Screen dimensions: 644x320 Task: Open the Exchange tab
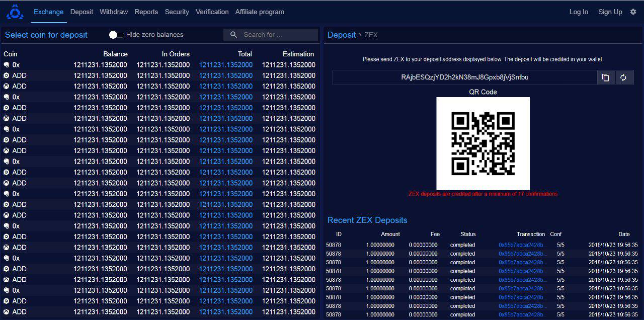(x=49, y=12)
